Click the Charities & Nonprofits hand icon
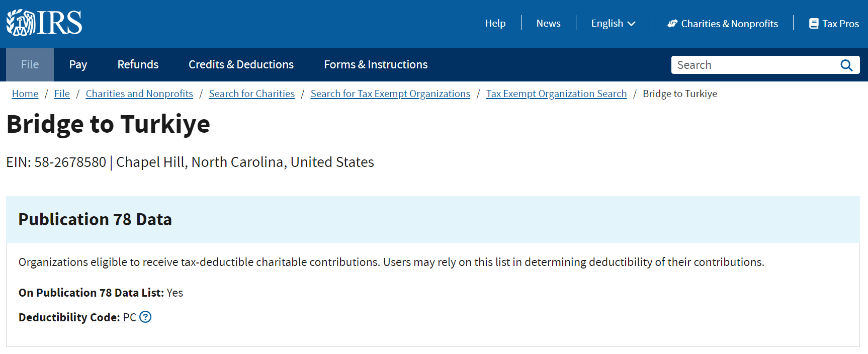This screenshot has height=354, width=868. 672,24
